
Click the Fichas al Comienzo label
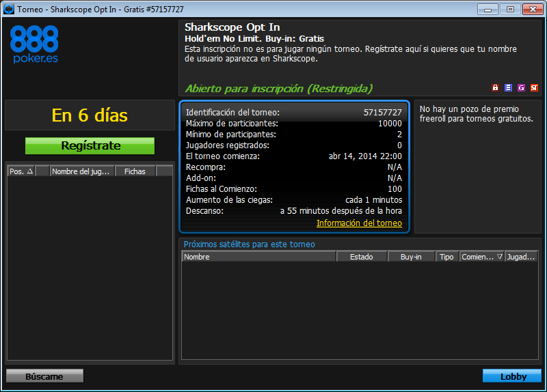point(221,189)
